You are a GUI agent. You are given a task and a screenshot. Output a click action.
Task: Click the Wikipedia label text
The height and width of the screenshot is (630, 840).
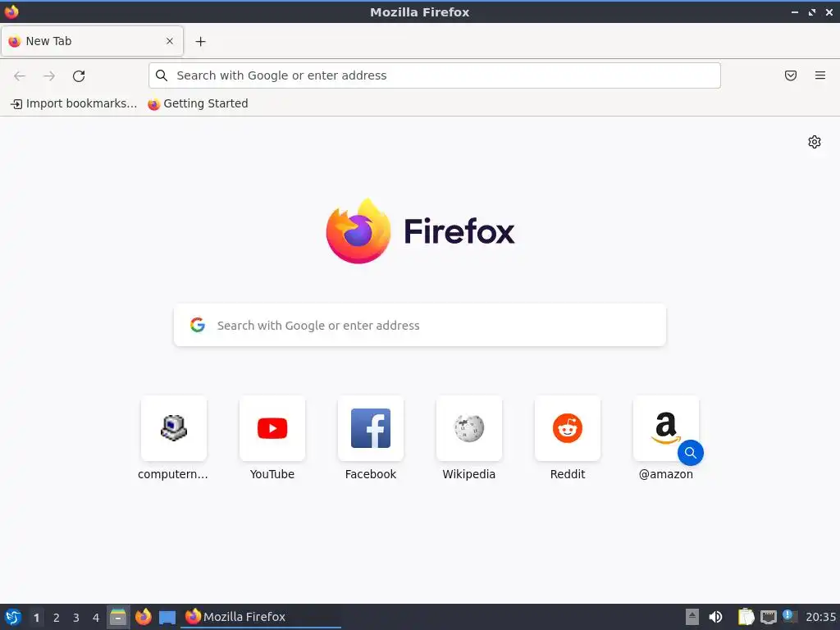469,474
